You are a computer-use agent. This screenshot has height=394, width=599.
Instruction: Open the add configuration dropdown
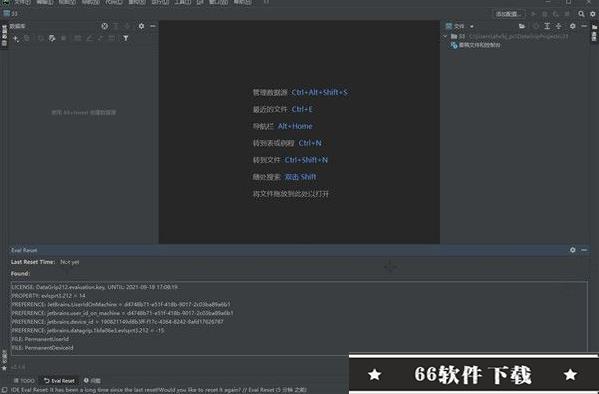pos(510,14)
